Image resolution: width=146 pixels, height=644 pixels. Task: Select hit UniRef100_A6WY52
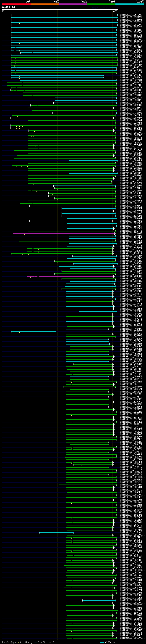coord(131,585)
